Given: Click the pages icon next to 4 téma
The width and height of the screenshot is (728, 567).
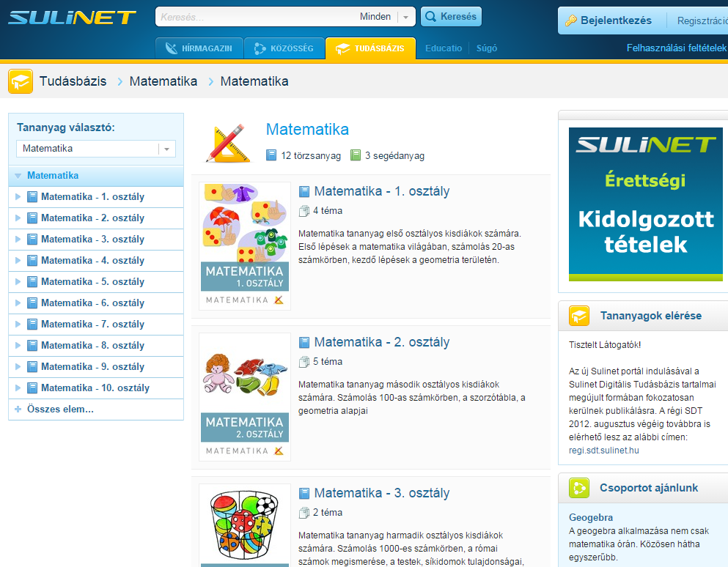Looking at the screenshot, I should click(304, 211).
